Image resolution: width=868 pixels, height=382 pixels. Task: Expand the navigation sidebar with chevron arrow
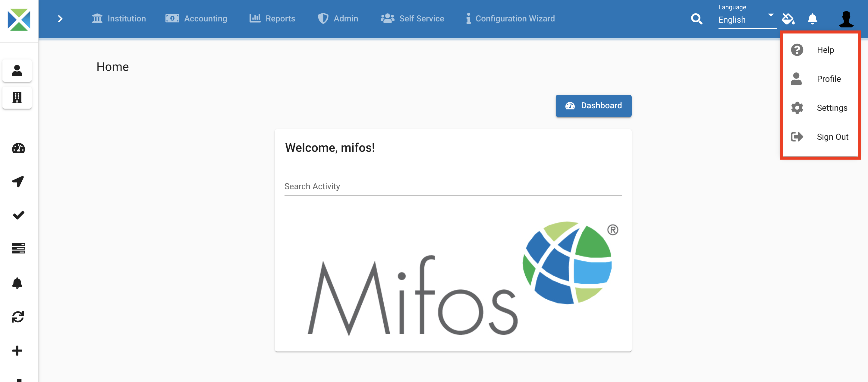[x=60, y=19]
